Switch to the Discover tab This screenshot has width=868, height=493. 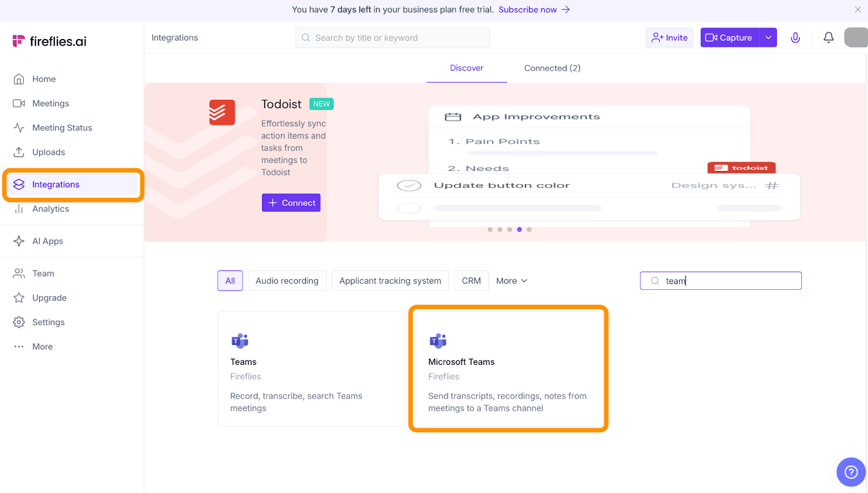point(467,68)
